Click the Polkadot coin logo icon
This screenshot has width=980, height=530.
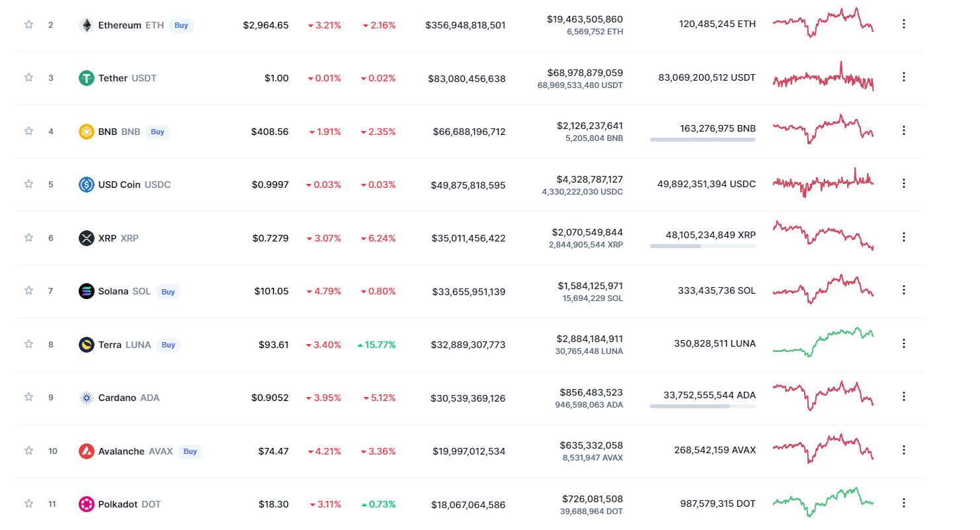pos(87,504)
